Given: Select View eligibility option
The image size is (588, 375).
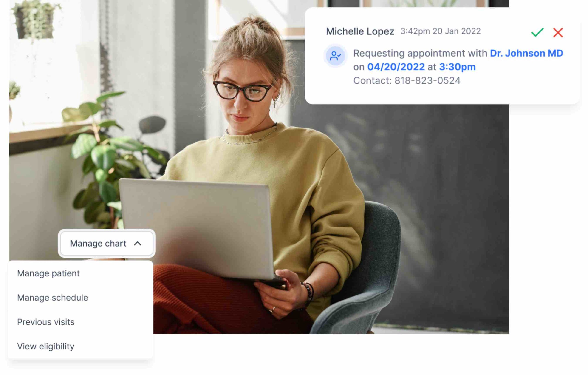Looking at the screenshot, I should tap(45, 346).
